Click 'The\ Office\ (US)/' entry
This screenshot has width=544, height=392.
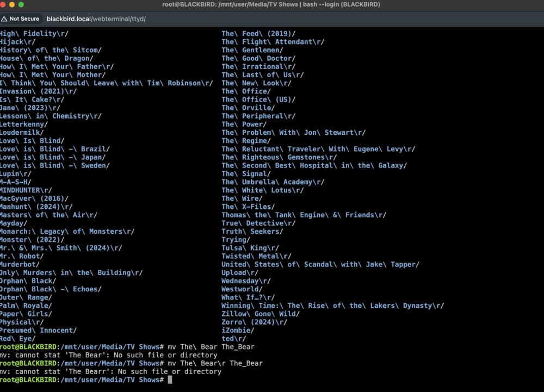click(258, 100)
